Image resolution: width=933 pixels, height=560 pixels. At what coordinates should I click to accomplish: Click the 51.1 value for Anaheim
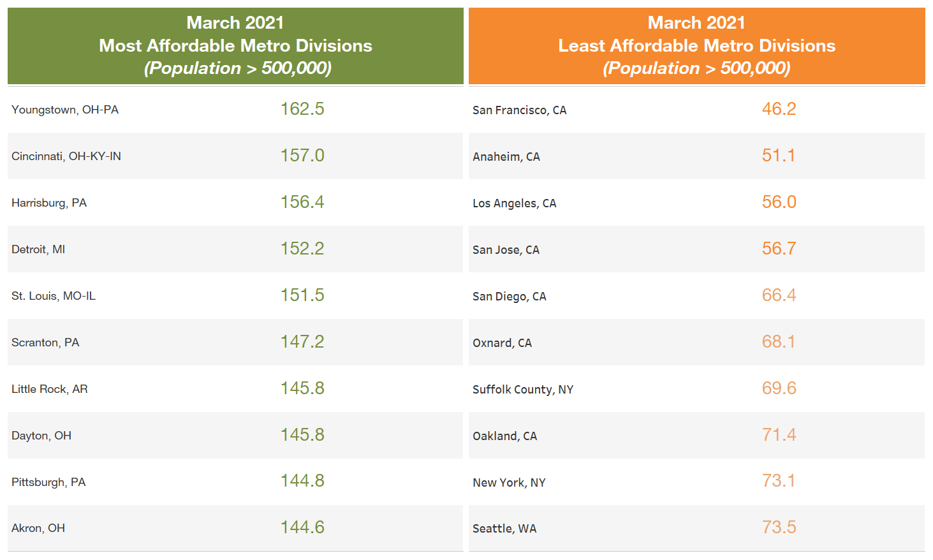[779, 156]
